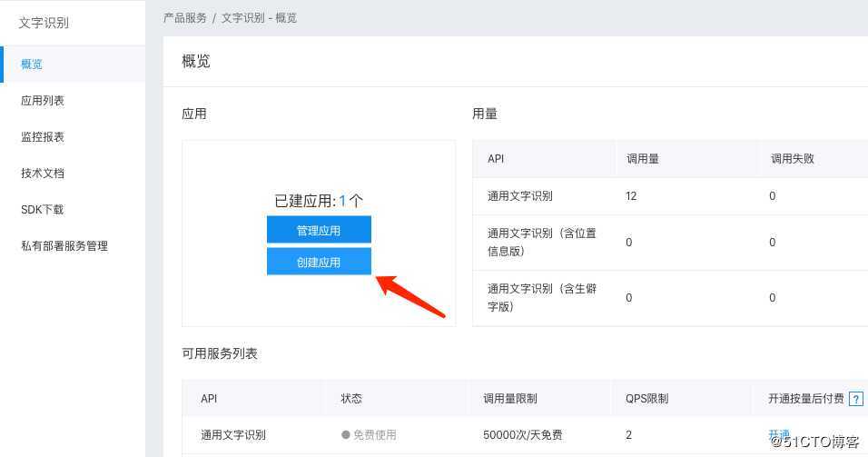Click the 调用量 value 12
The height and width of the screenshot is (457, 868).
pyautogui.click(x=631, y=196)
